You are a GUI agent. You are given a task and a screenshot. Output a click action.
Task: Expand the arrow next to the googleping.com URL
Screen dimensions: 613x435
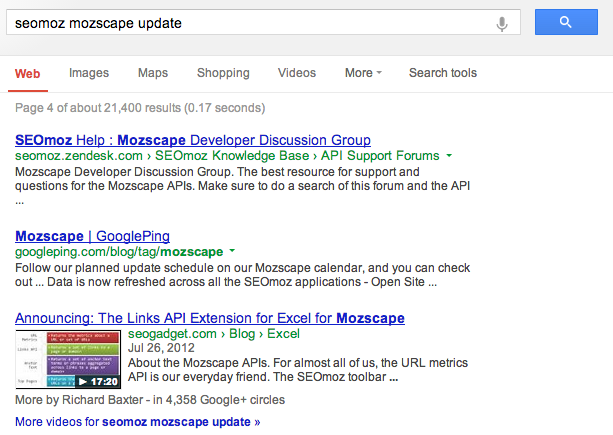(x=232, y=251)
